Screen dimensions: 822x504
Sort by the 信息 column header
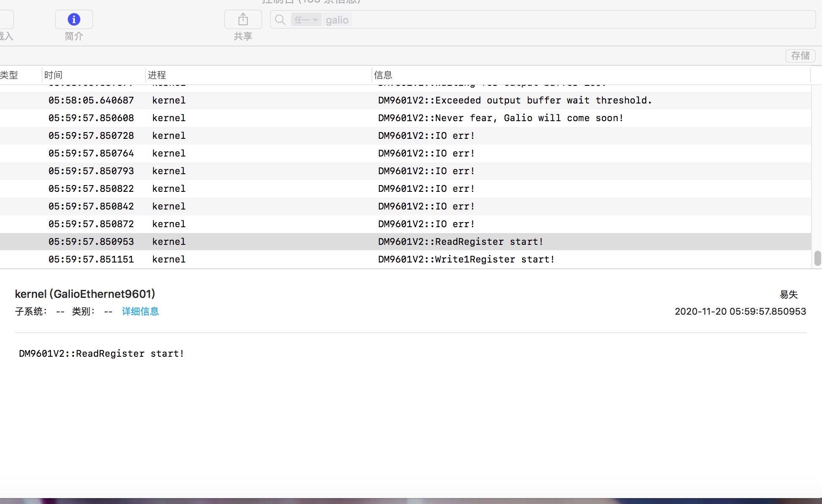[x=383, y=75]
